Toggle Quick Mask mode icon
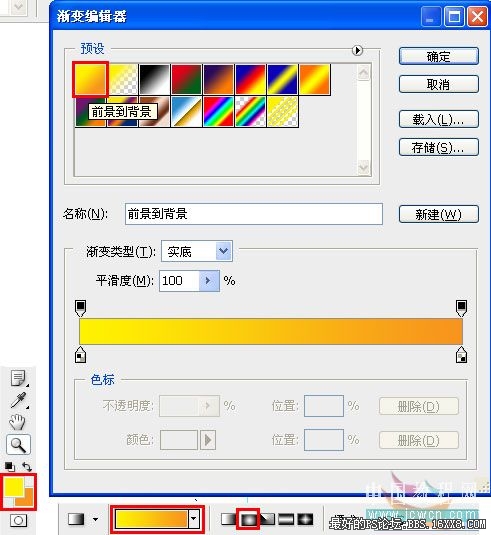Image resolution: width=491 pixels, height=535 pixels. (x=18, y=521)
